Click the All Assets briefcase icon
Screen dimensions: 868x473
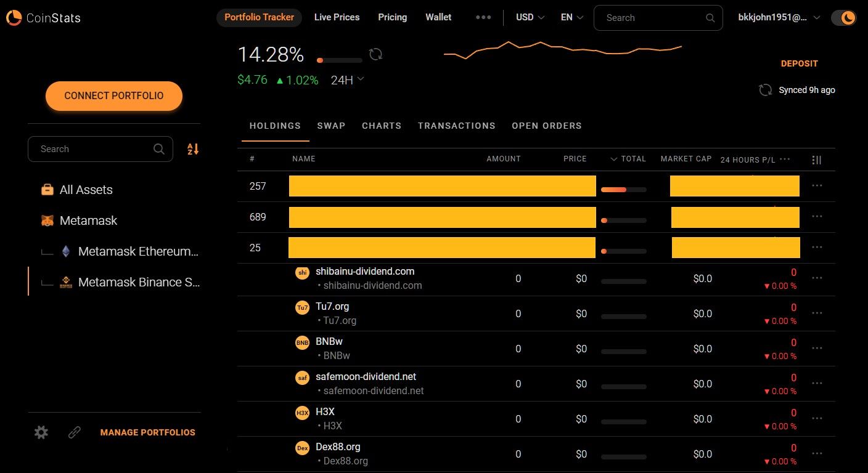47,190
